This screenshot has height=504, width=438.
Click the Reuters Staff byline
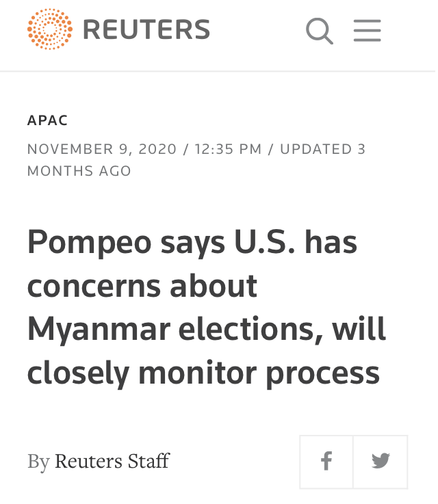pos(112,461)
